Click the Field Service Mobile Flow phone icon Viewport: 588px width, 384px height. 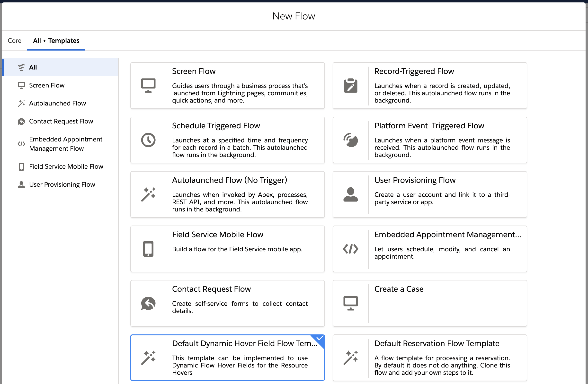[148, 249]
